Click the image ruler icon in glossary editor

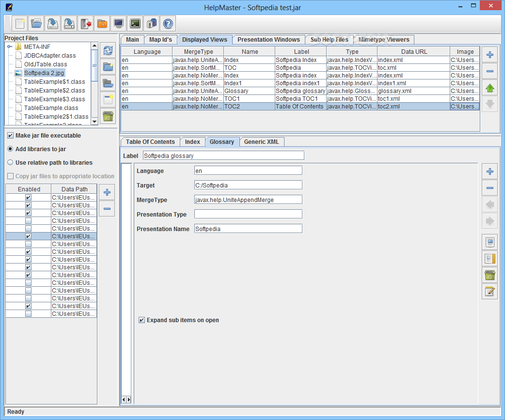tap(490, 258)
